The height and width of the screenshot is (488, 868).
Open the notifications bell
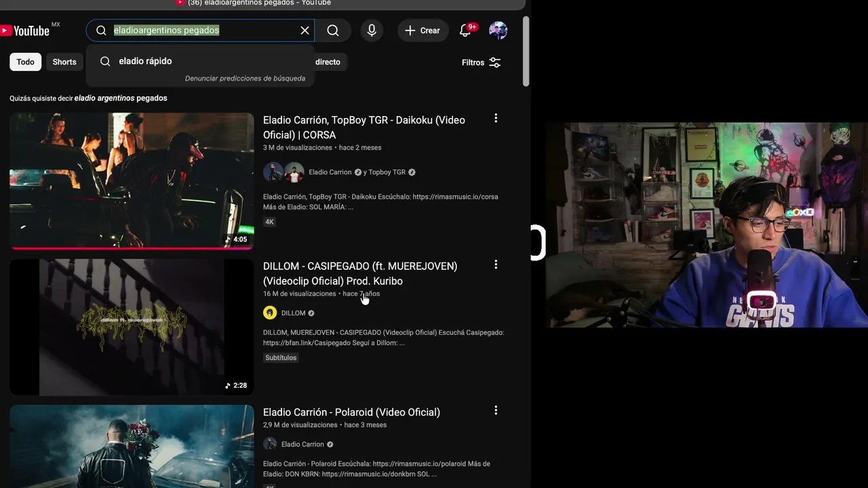click(466, 30)
